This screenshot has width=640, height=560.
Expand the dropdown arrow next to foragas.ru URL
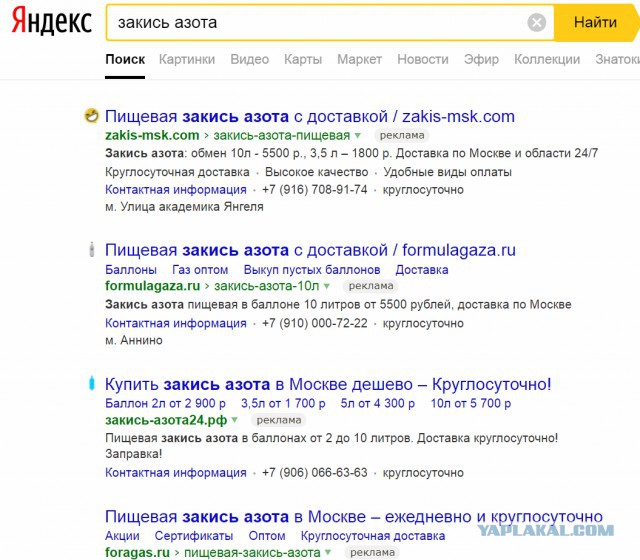(x=328, y=552)
